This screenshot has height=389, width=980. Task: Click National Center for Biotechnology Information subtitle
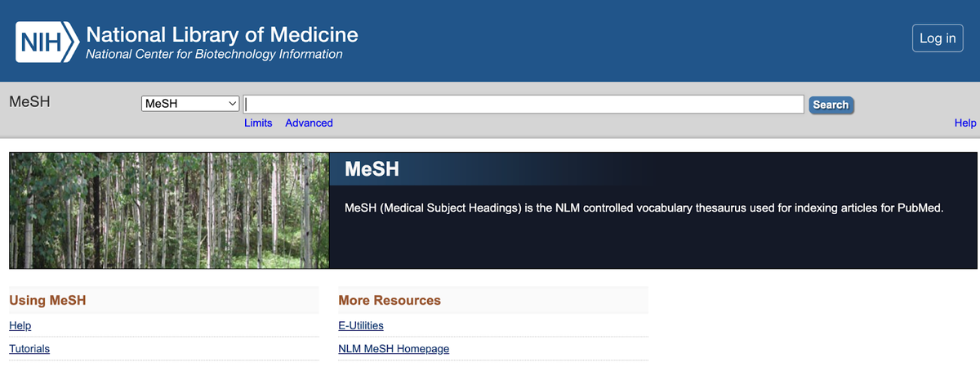[x=214, y=55]
